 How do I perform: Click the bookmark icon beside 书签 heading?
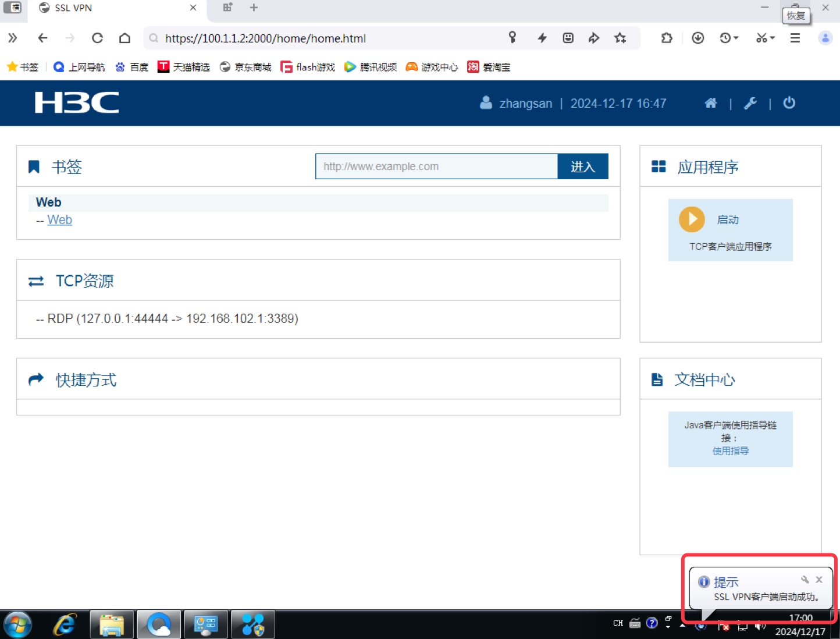click(x=34, y=167)
